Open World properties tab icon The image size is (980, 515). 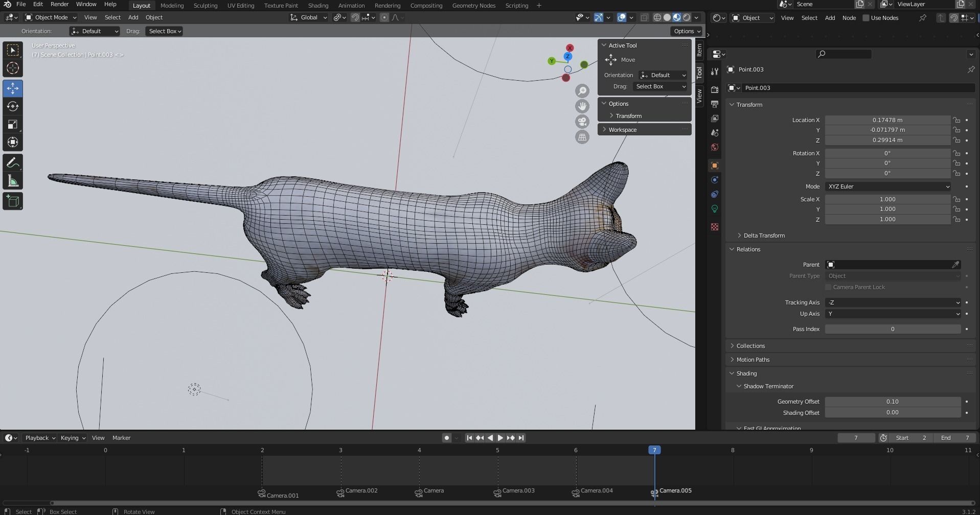coord(715,147)
